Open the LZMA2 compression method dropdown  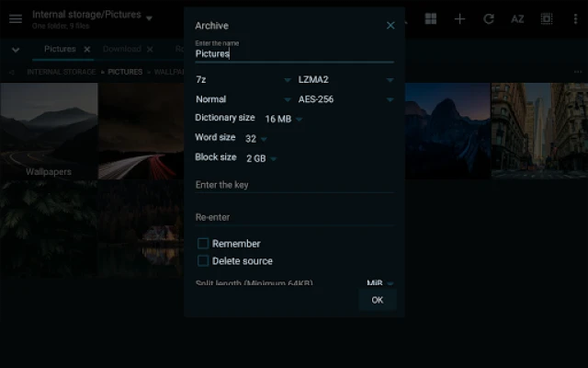[345, 80]
